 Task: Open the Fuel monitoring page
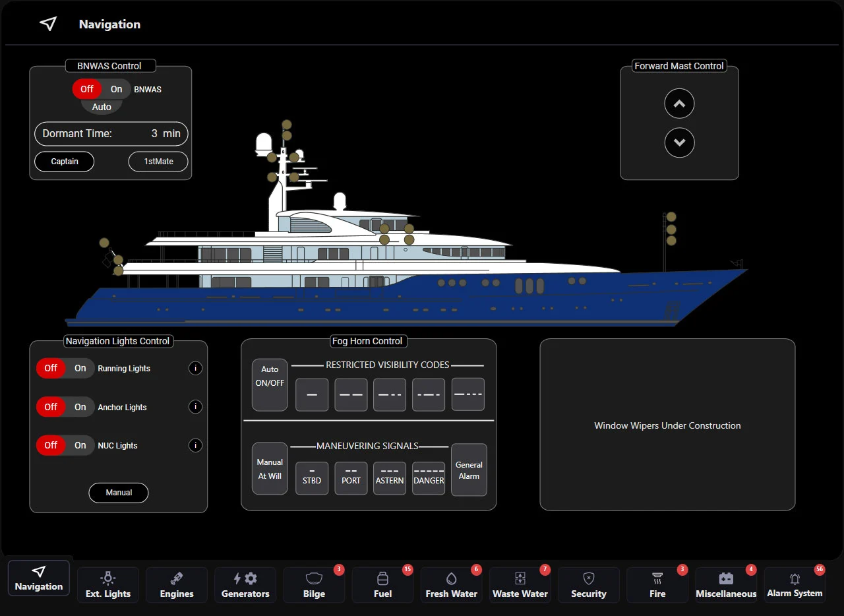click(382, 585)
